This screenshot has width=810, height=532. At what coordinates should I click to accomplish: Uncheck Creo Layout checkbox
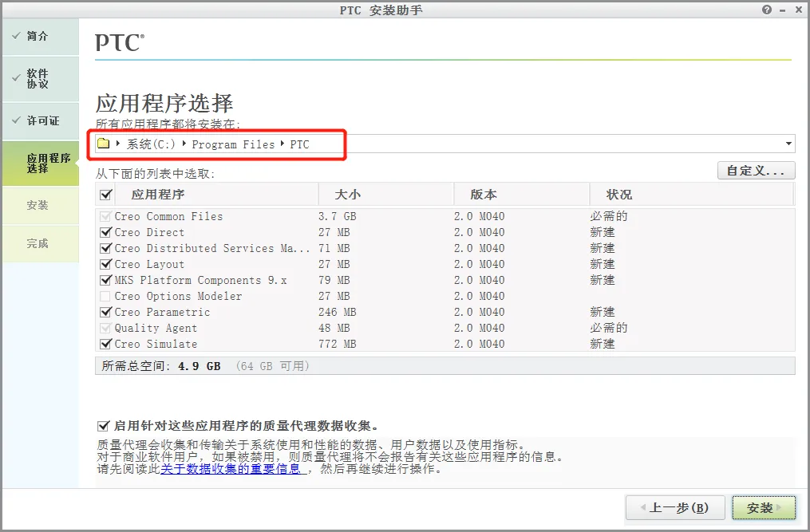click(x=106, y=265)
